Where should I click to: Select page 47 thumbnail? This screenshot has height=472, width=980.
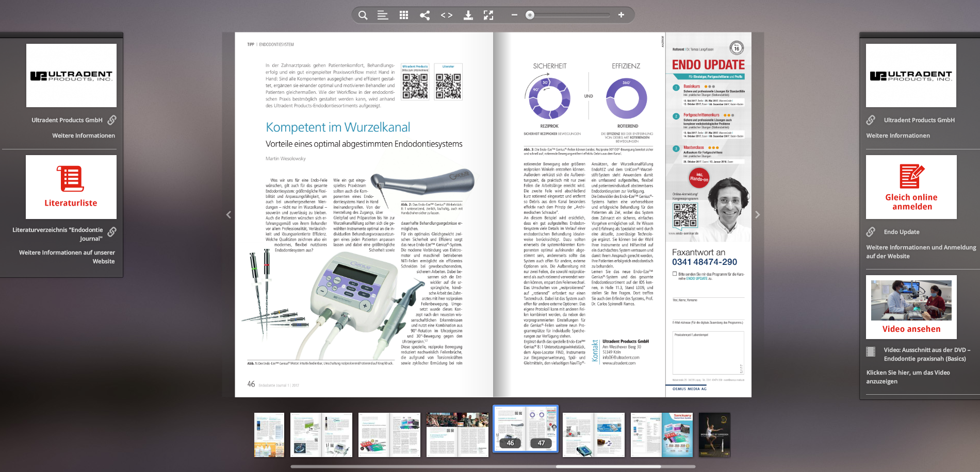tap(541, 429)
